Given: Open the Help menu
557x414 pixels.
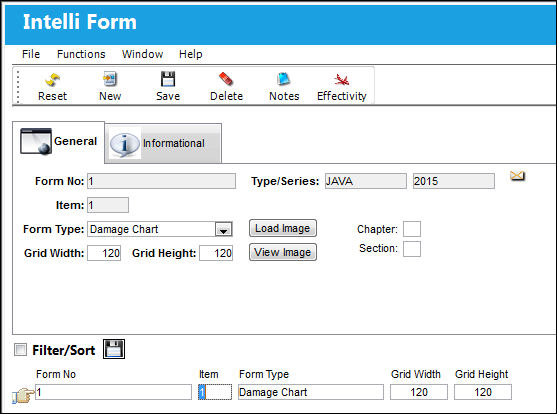Looking at the screenshot, I should pos(191,54).
